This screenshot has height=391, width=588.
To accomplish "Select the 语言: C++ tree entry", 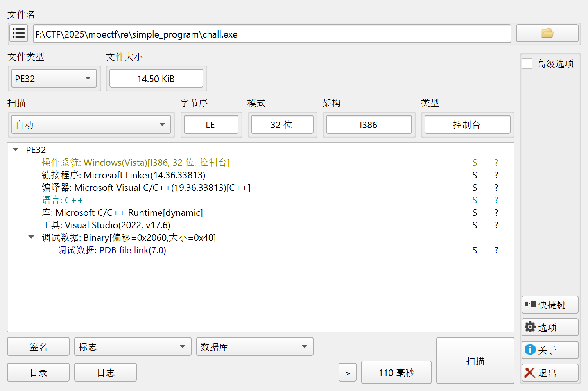I will [x=63, y=200].
